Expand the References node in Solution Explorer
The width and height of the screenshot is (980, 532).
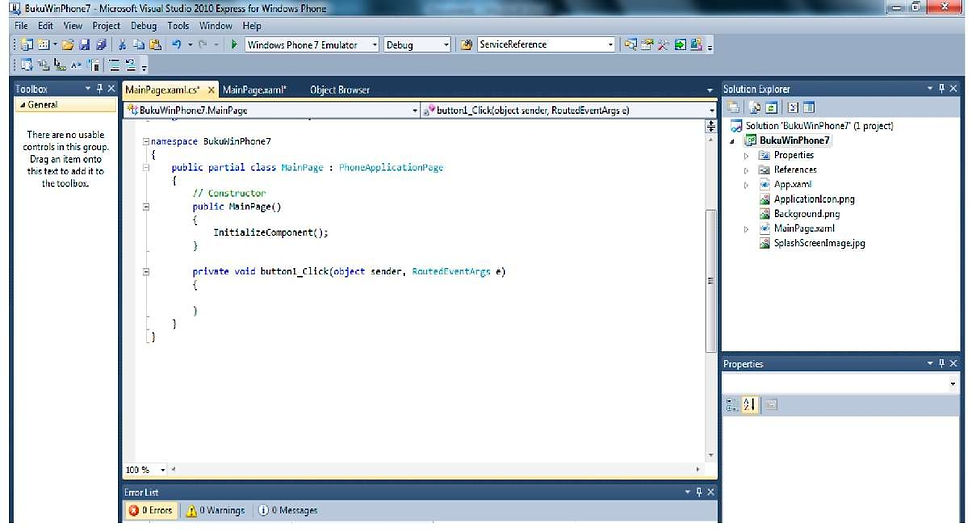coord(746,170)
